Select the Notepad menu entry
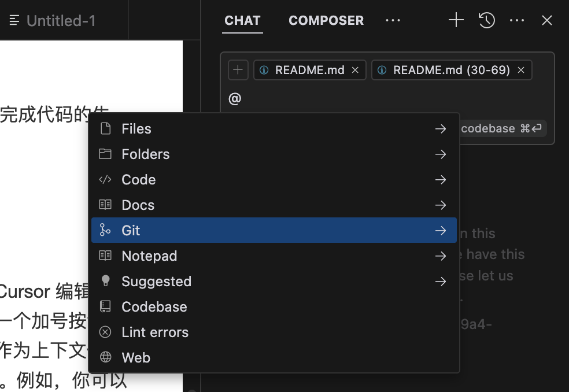The height and width of the screenshot is (392, 569). pos(274,256)
